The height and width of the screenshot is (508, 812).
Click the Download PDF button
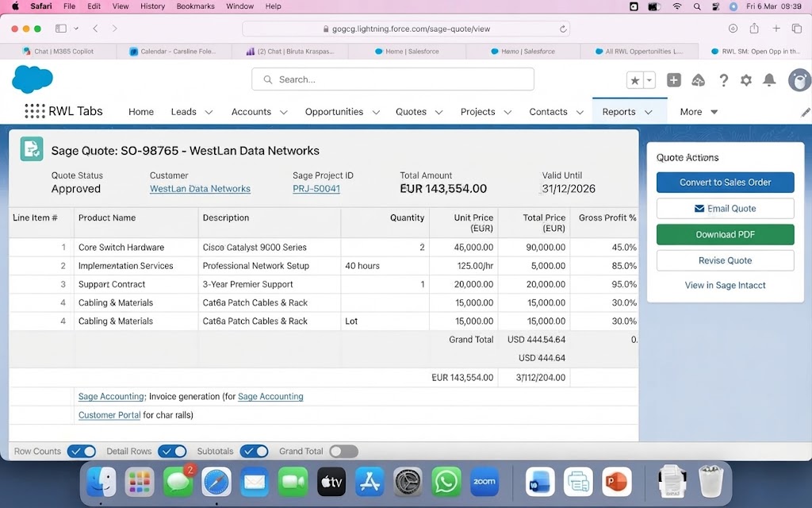(x=725, y=234)
